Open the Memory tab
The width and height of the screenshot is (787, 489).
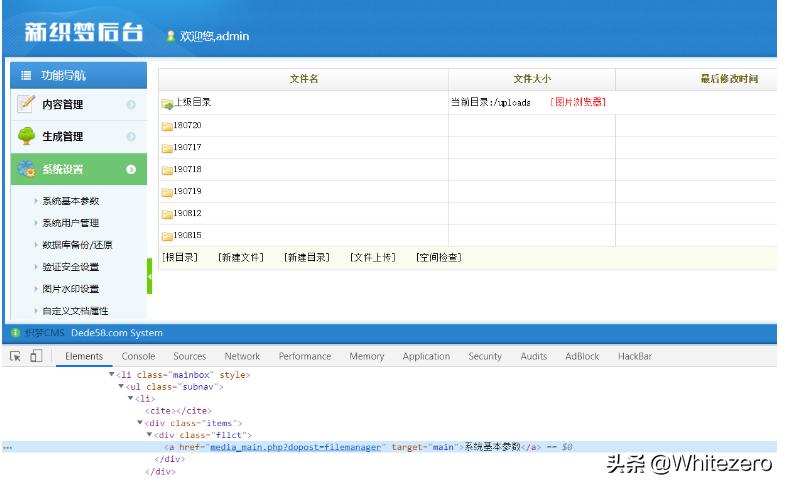[x=366, y=356]
